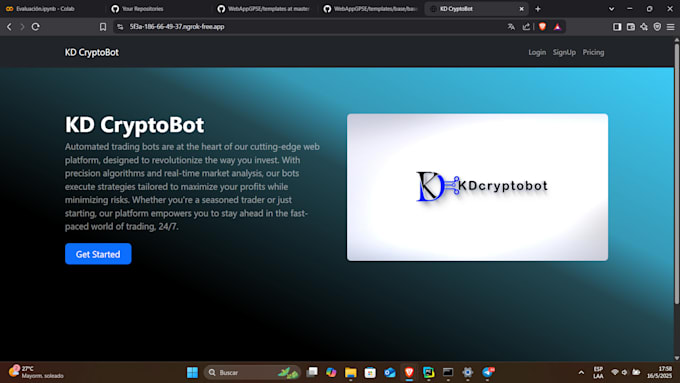Open Brave Shields lion icon
680x383 pixels.
coord(542,27)
